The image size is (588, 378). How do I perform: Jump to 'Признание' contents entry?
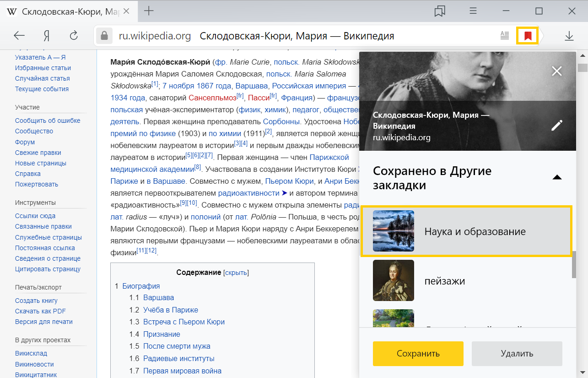click(x=162, y=334)
